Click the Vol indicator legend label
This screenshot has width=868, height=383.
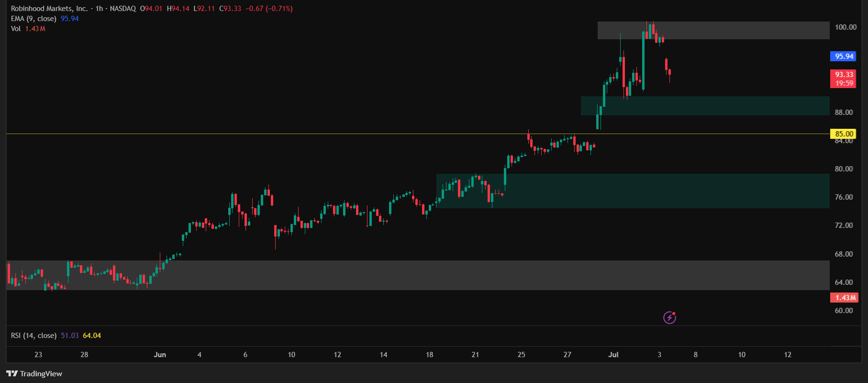(16, 29)
